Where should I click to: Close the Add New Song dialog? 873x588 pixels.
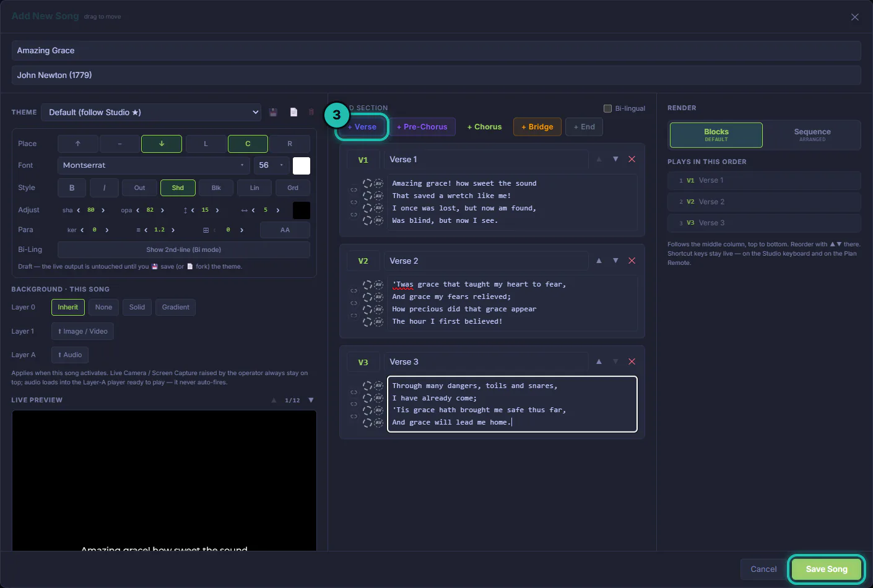click(855, 17)
